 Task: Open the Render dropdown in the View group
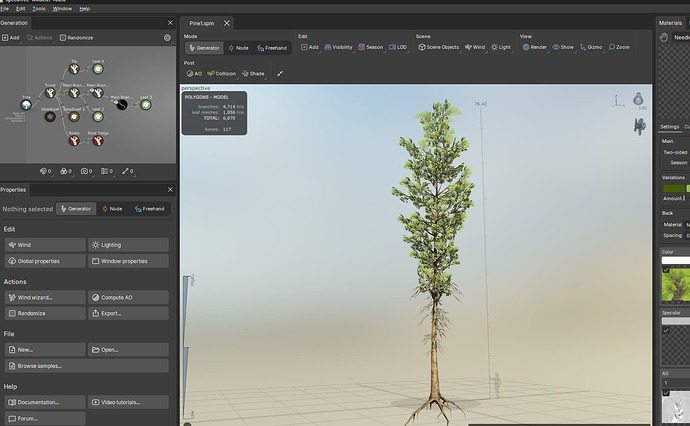click(535, 47)
